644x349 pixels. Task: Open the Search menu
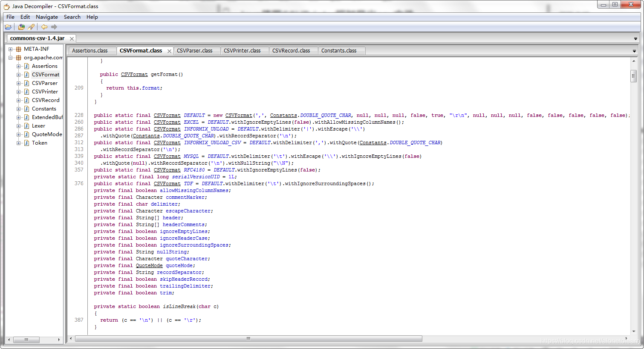coord(72,17)
